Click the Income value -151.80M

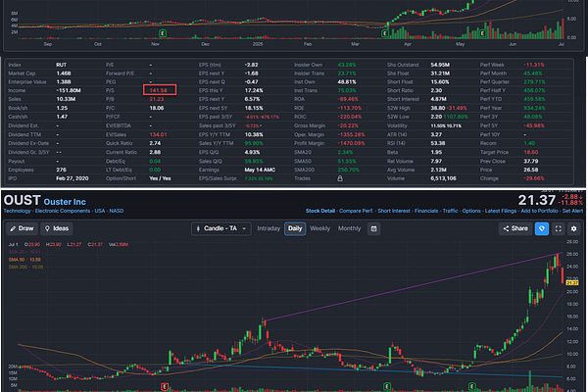(69, 90)
